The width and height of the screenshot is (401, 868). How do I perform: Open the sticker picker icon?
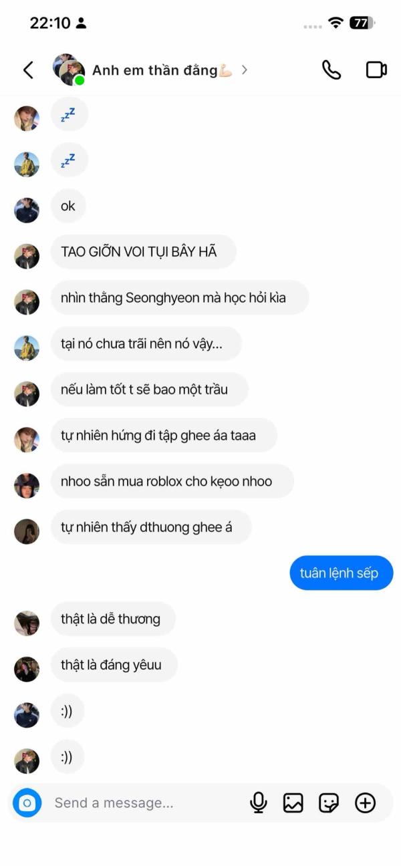[x=329, y=803]
